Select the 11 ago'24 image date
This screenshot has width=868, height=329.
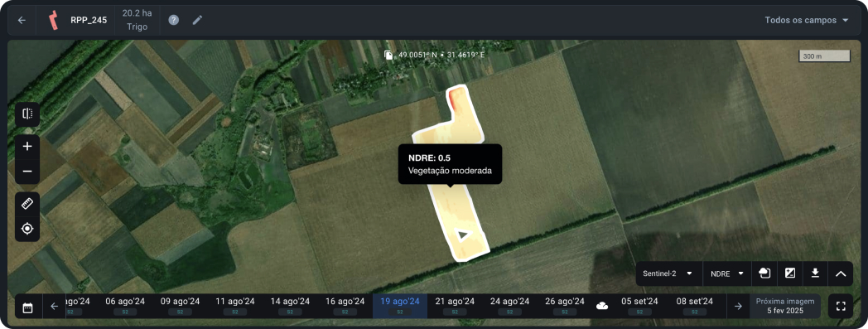234,307
